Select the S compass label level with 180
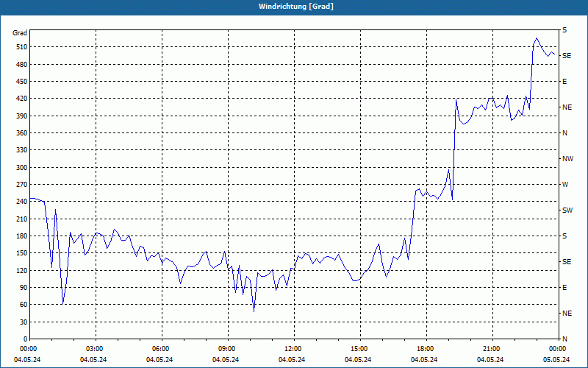This screenshot has height=368, width=588. [564, 236]
